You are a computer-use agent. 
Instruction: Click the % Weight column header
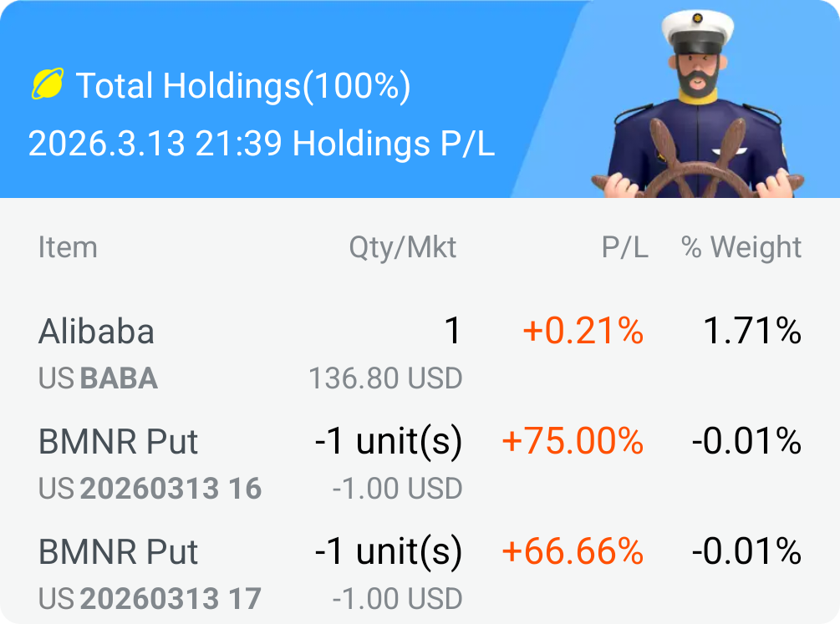tap(741, 247)
